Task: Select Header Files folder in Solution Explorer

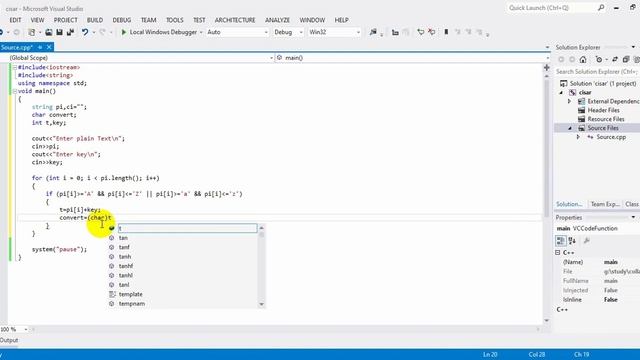Action: point(603,110)
